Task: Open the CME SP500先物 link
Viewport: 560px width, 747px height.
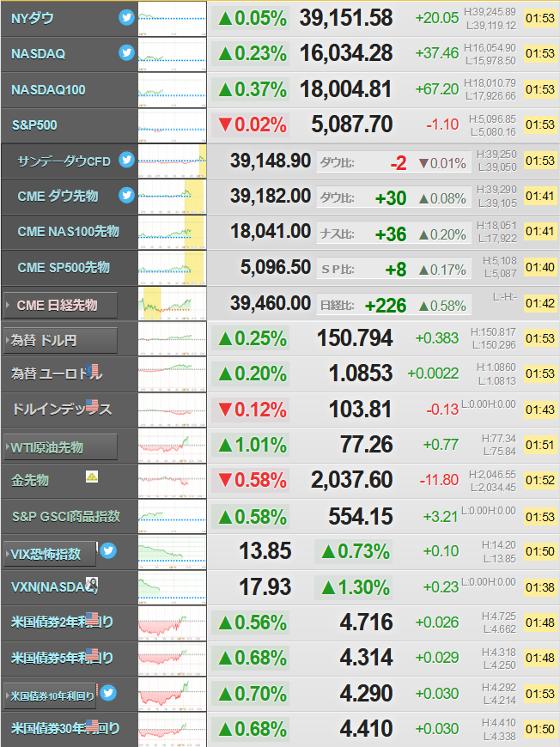Action: click(x=64, y=267)
